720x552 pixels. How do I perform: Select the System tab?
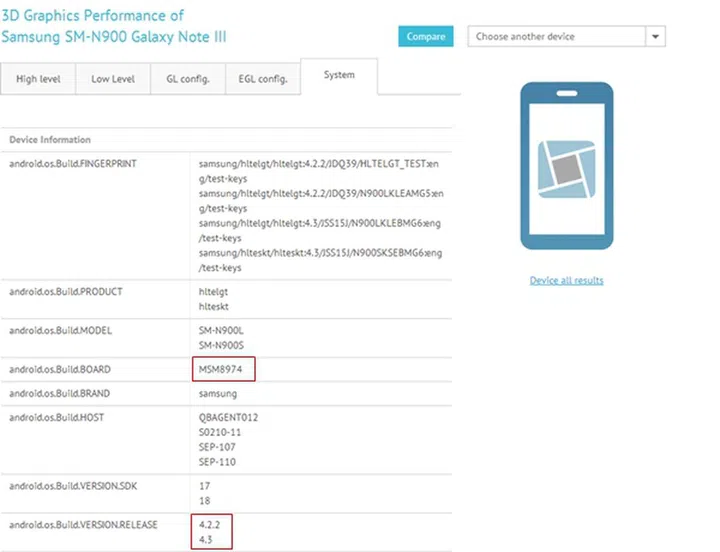tap(339, 75)
